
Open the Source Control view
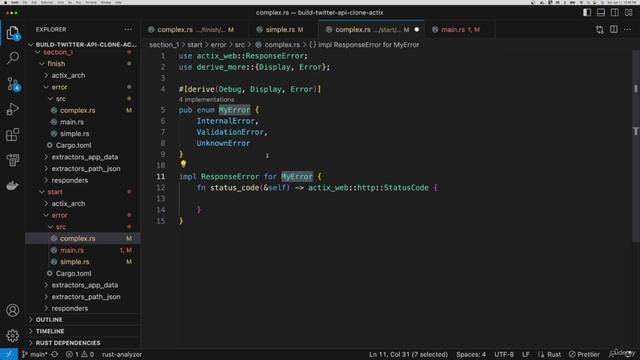coord(13,84)
